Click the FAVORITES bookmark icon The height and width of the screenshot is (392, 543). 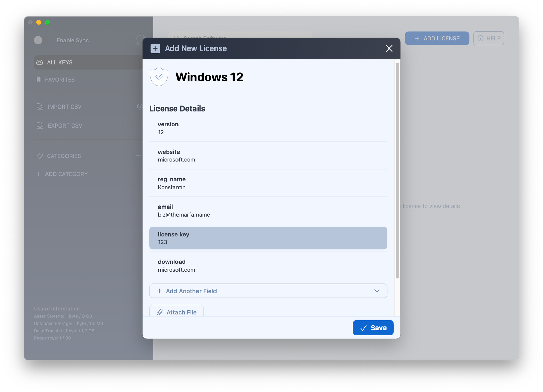(38, 80)
